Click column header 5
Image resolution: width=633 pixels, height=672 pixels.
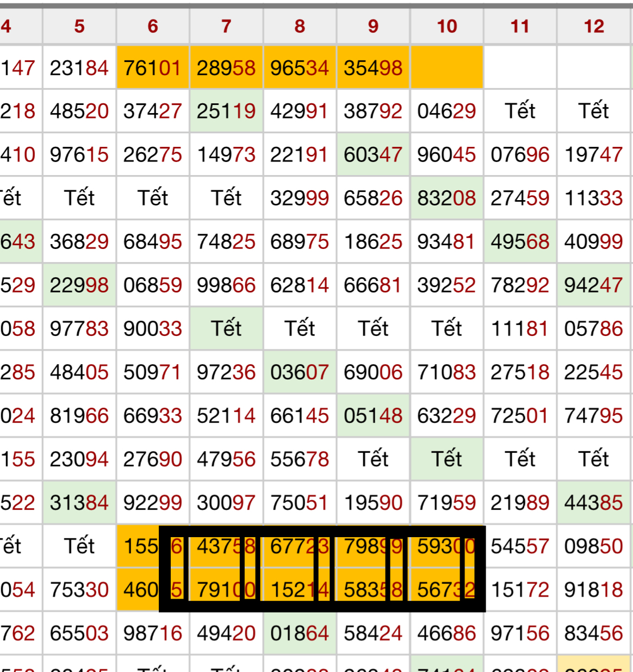pyautogui.click(x=79, y=26)
